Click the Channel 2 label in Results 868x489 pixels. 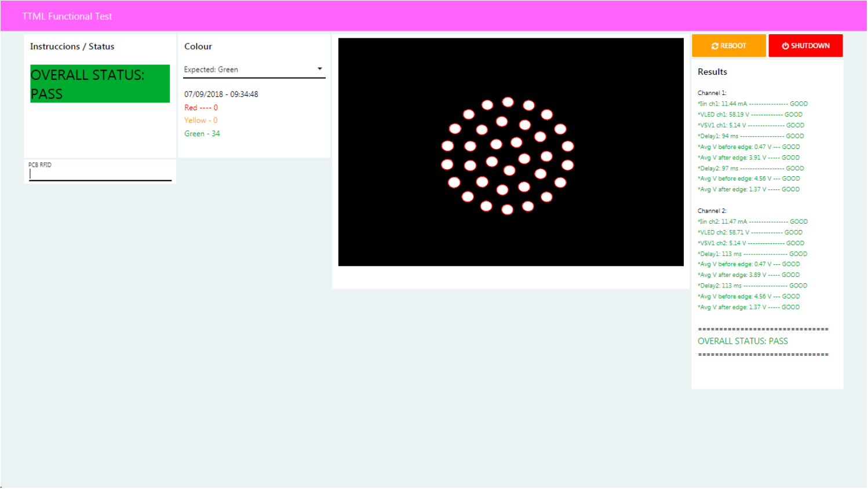click(x=712, y=211)
